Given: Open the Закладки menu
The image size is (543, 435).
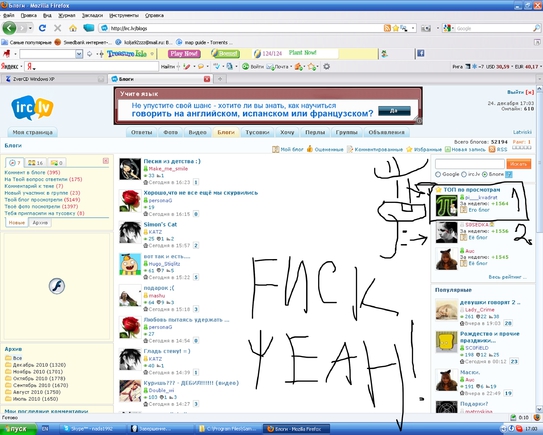Looking at the screenshot, I should [92, 16].
